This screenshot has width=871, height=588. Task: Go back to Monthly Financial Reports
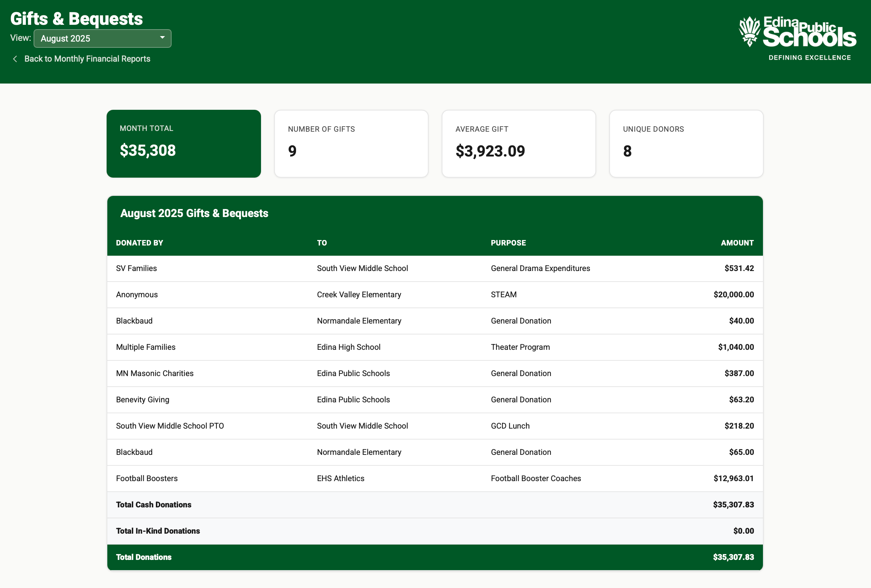click(x=87, y=59)
